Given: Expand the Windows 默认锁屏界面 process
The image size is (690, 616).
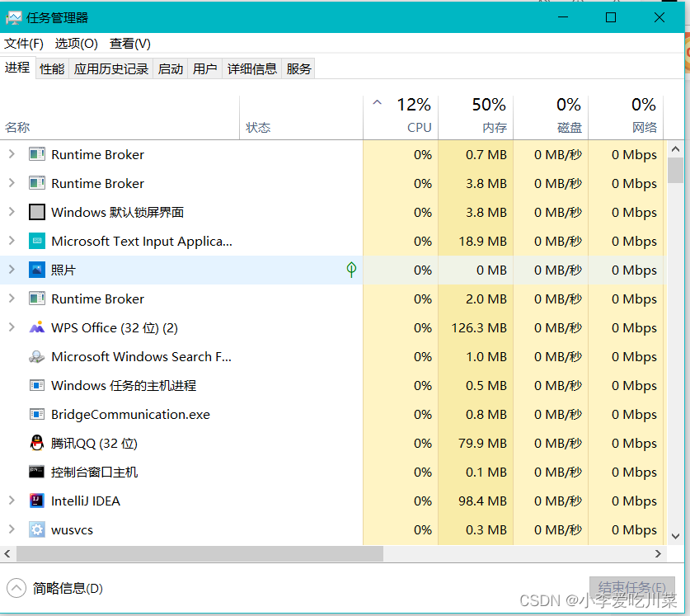Looking at the screenshot, I should [x=12, y=212].
